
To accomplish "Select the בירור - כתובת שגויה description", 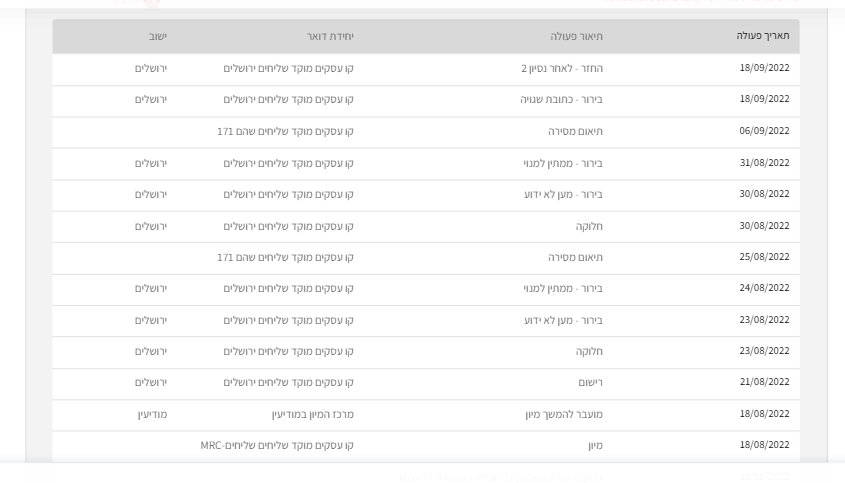I will pos(561,100).
